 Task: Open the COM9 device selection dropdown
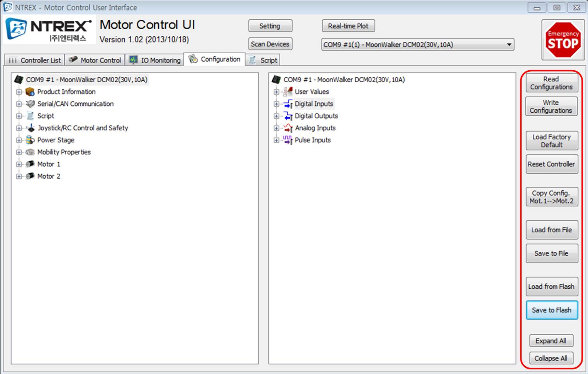click(x=417, y=44)
